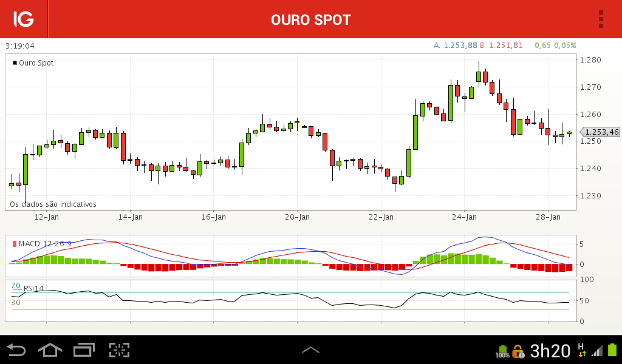
Task: Tap the 1.253,46 current price marker
Action: pos(600,132)
